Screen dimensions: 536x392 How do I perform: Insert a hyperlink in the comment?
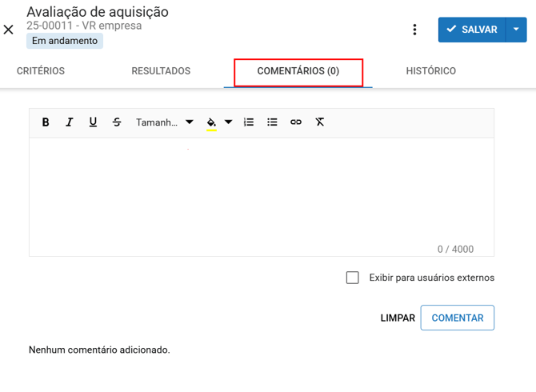pyautogui.click(x=296, y=122)
